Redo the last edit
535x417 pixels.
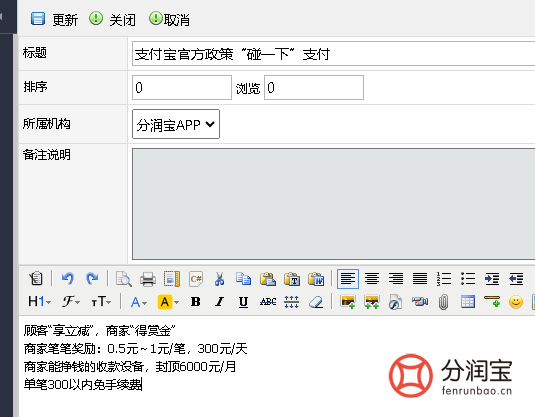(92, 278)
